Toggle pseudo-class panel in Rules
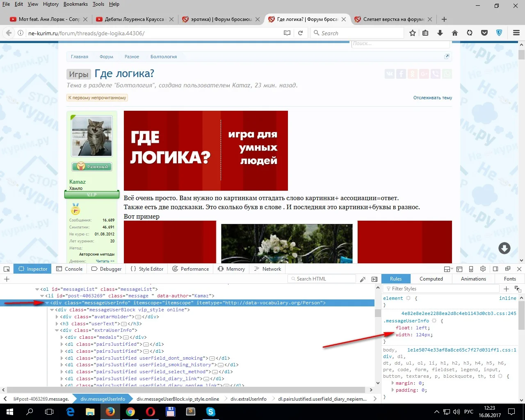The image size is (525, 420). click(x=518, y=289)
